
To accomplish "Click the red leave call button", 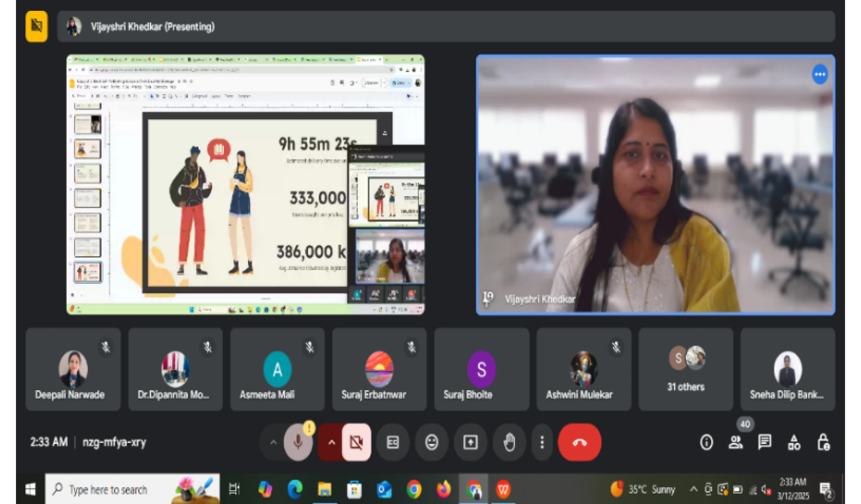I will (x=579, y=442).
